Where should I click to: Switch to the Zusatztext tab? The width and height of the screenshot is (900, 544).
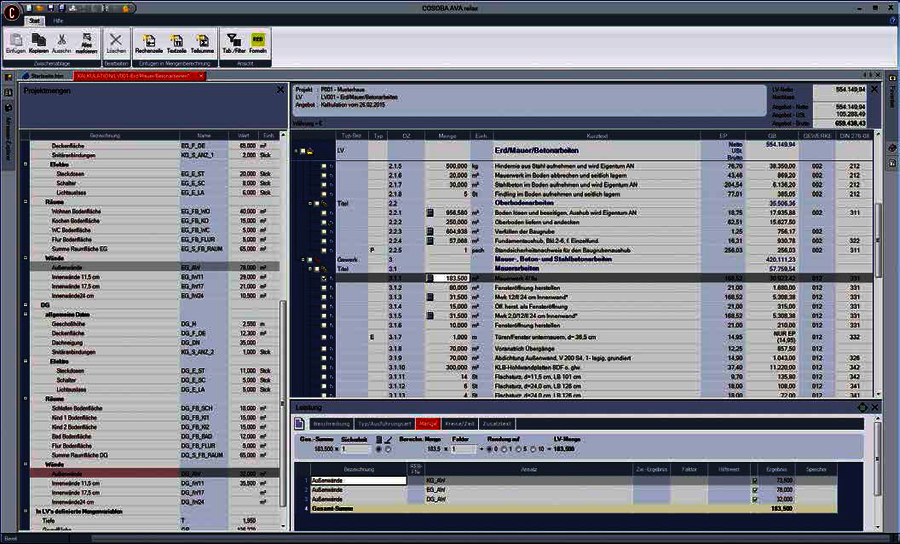[497, 423]
